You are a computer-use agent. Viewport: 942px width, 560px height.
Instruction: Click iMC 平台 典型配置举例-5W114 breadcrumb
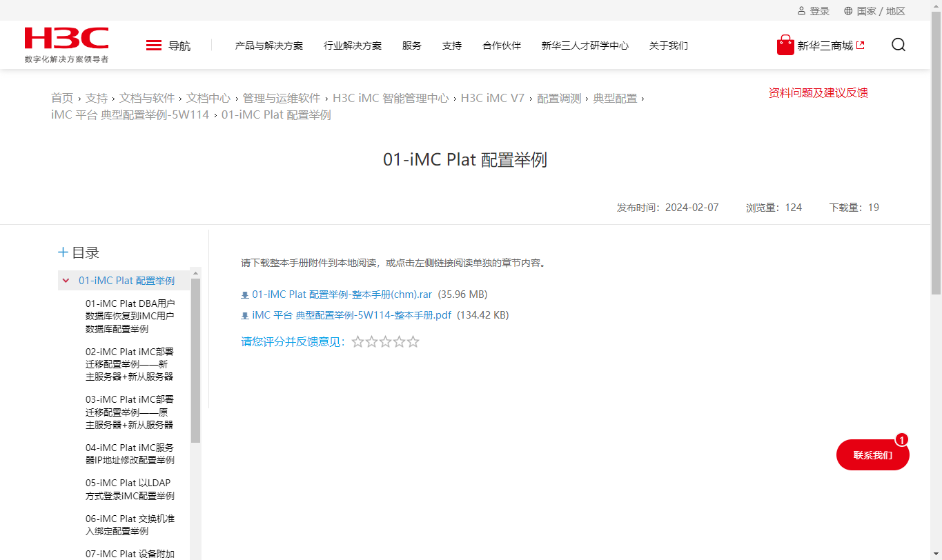pos(130,114)
